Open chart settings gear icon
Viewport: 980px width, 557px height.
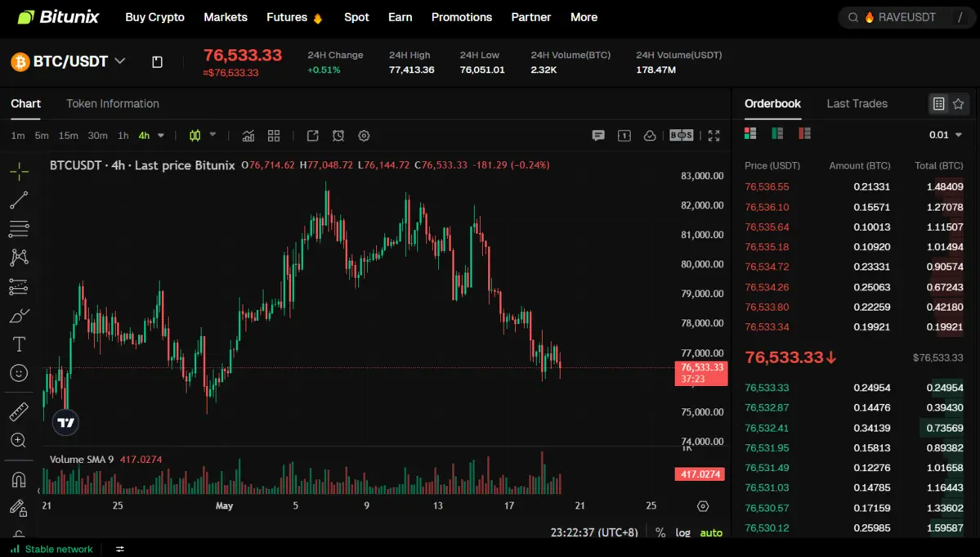[364, 136]
